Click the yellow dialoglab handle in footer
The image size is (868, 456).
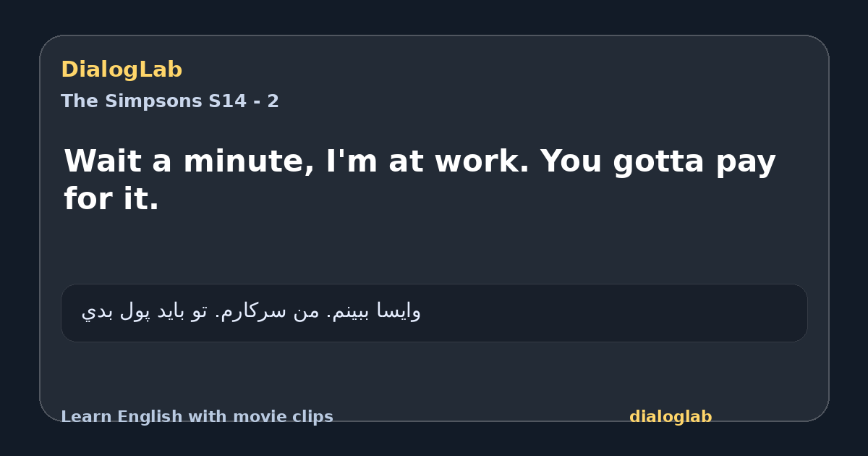(x=671, y=417)
